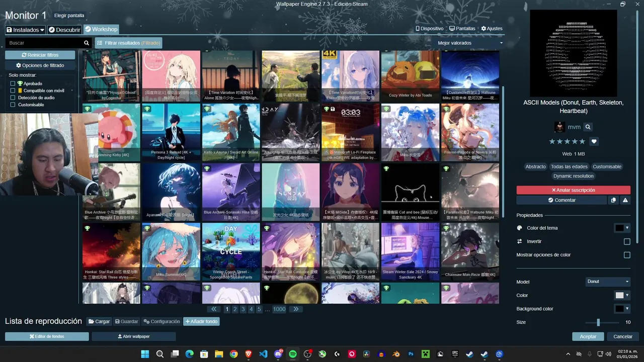This screenshot has height=362, width=644.
Task: Enable the Detección de audio checkbox
Action: click(13, 98)
